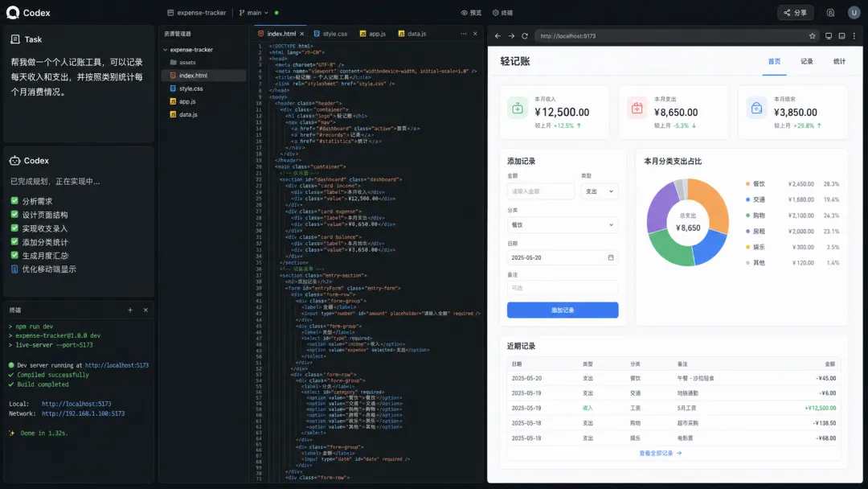Image resolution: width=868 pixels, height=489 pixels.
Task: Click the green branch status dot
Action: (x=276, y=13)
